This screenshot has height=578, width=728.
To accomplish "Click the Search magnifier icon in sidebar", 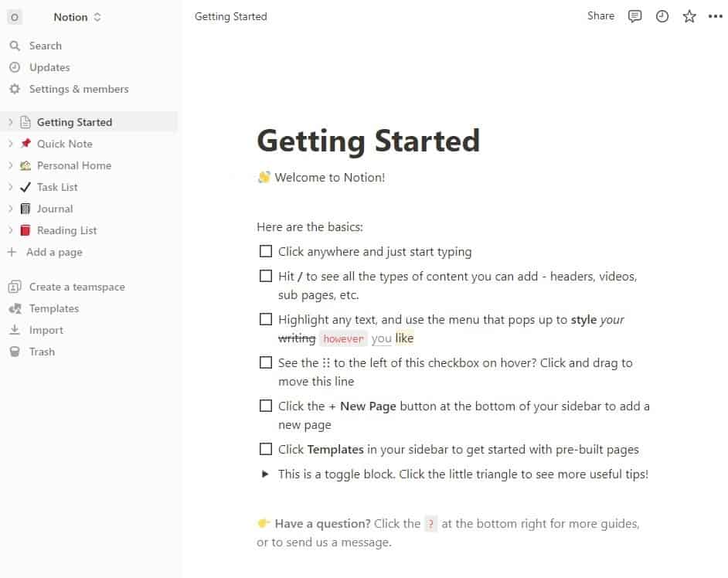I will point(15,46).
